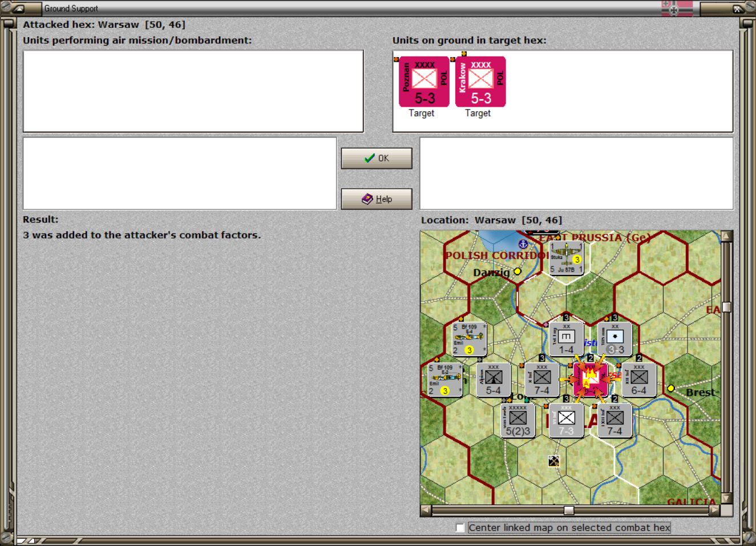
Task: Click the 'Target' label under Poznan unit
Action: tap(422, 113)
